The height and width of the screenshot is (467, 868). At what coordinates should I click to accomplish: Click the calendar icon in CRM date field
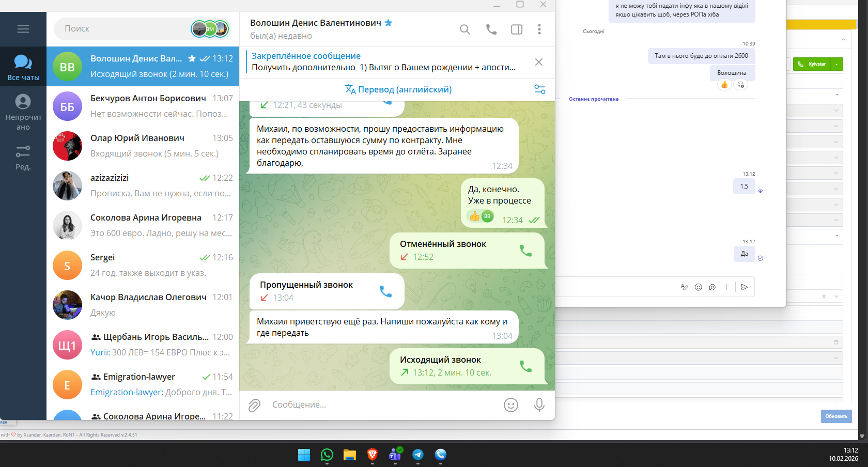pyautogui.click(x=836, y=342)
